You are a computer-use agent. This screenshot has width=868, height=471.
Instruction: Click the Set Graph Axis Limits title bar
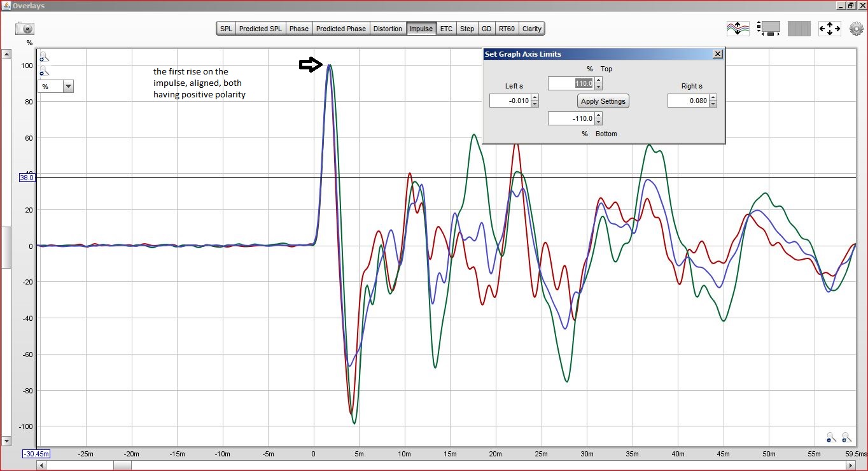point(603,54)
